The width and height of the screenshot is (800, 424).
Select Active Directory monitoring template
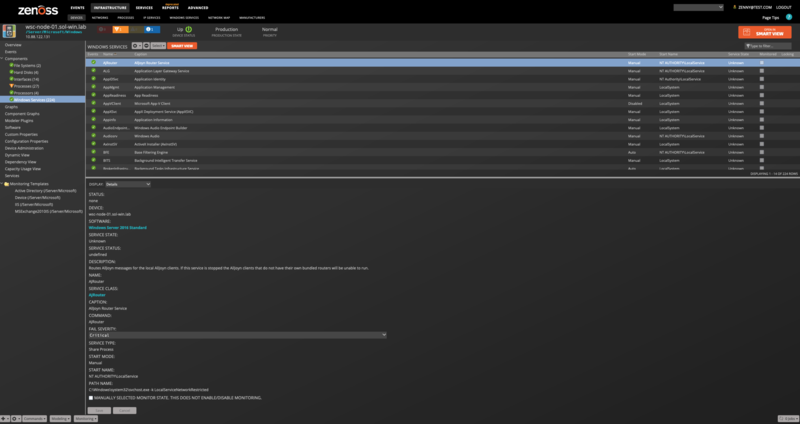point(45,190)
